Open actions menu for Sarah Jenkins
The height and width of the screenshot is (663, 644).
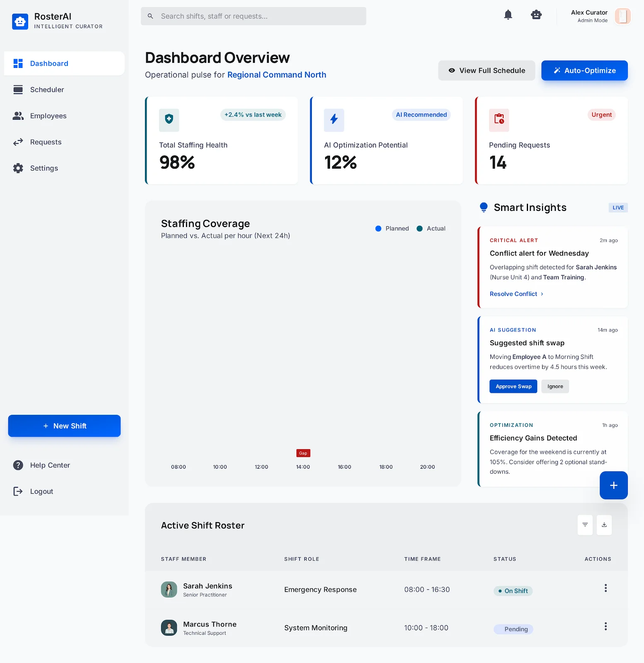pos(605,588)
